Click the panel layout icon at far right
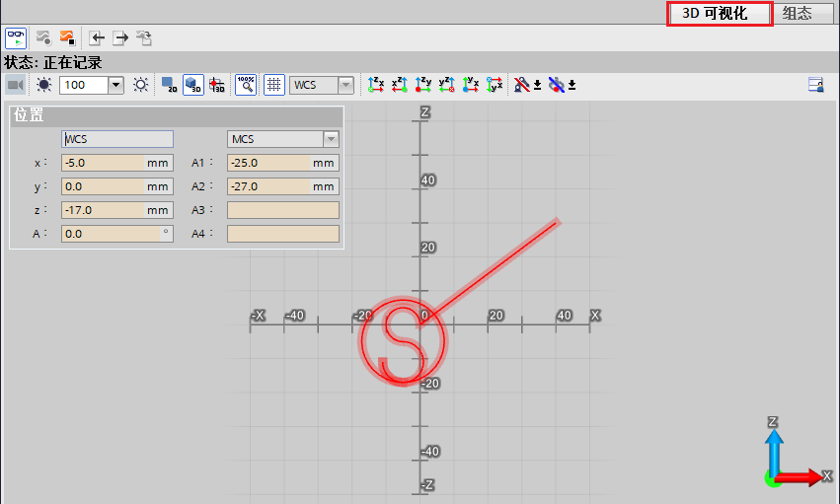 pyautogui.click(x=815, y=85)
